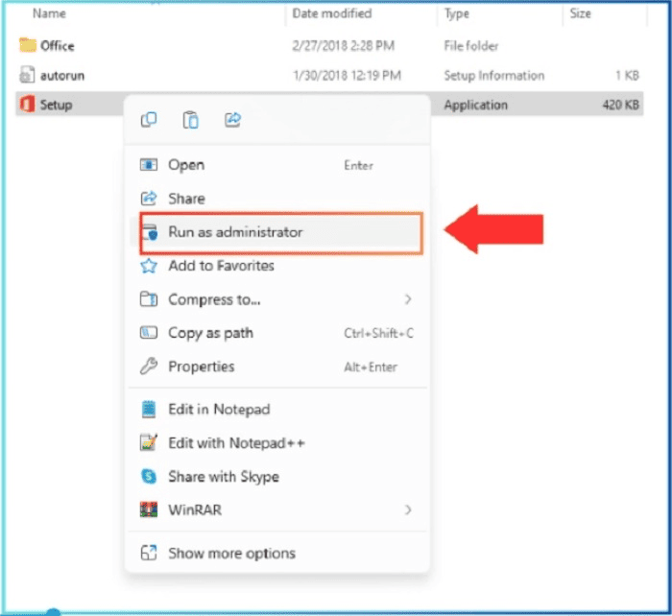Select Run as administrator

(235, 232)
